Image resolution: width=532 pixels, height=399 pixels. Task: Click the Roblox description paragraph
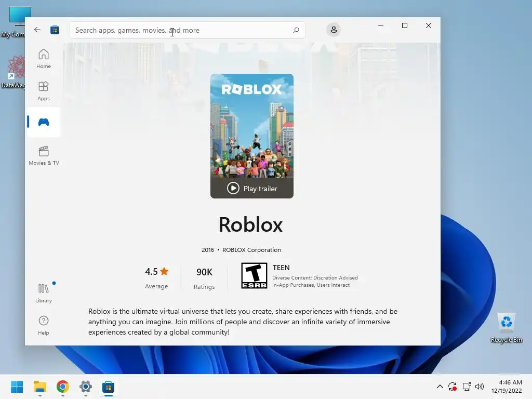click(x=243, y=322)
